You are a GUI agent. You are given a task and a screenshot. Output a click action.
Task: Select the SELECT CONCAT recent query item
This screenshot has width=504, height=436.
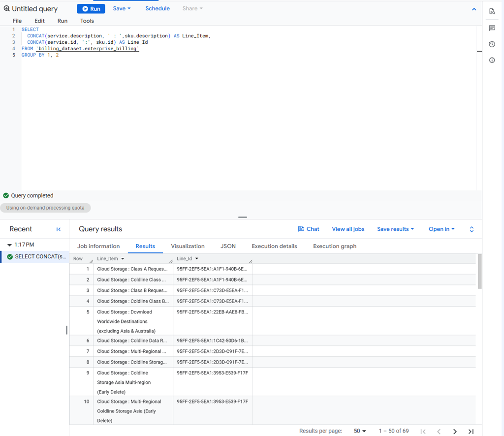pyautogui.click(x=35, y=256)
